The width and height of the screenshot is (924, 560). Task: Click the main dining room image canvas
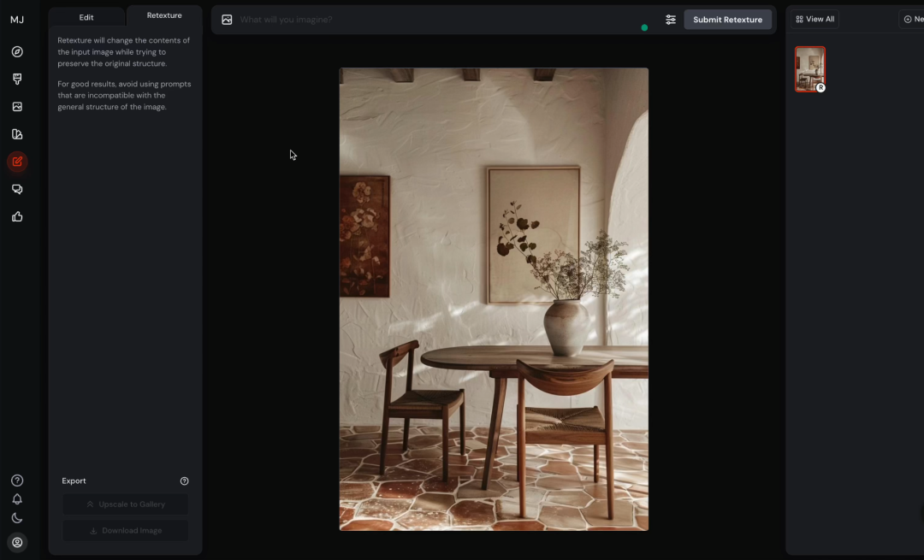point(494,299)
